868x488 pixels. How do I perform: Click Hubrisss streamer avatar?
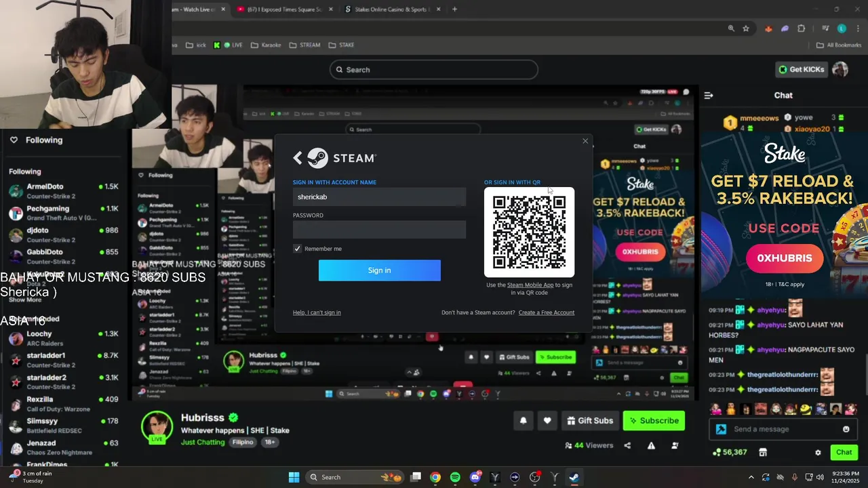click(157, 427)
